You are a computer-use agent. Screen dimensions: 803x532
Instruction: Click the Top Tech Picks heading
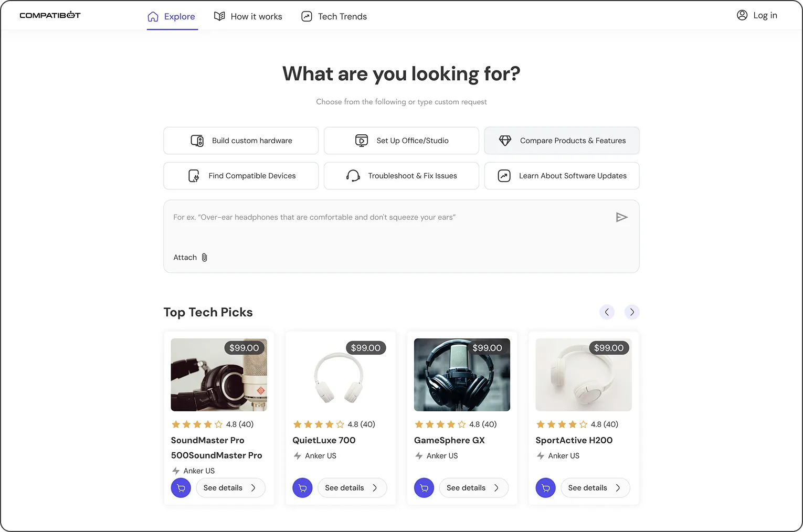tap(208, 312)
